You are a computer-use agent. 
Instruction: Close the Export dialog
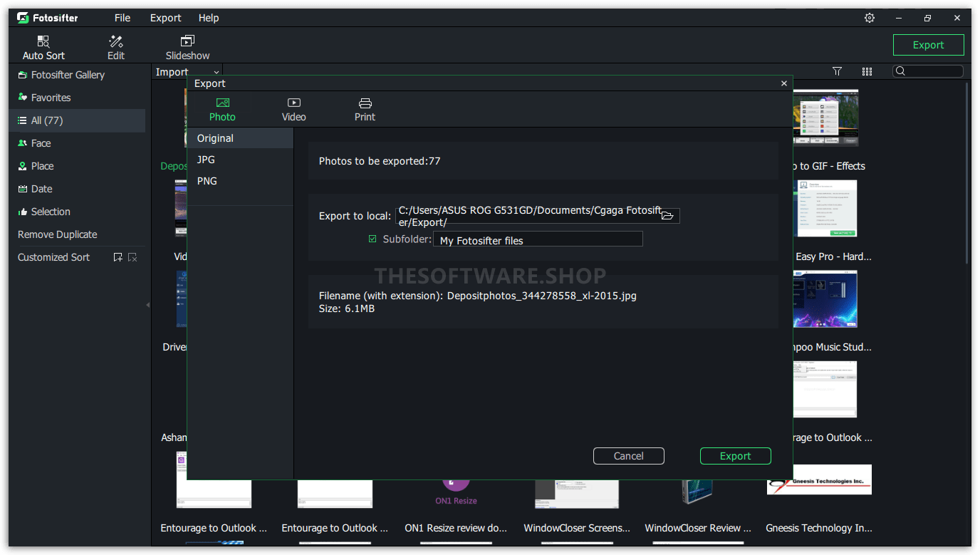click(784, 83)
